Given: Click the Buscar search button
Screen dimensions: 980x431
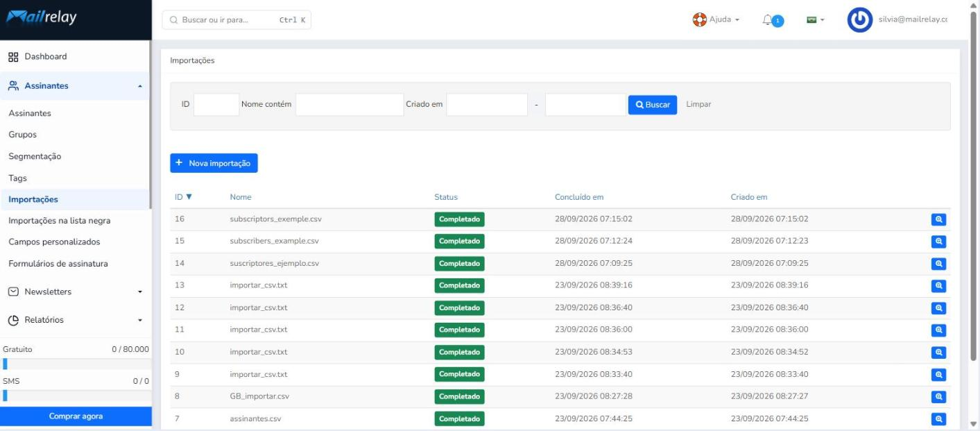Looking at the screenshot, I should [x=653, y=105].
